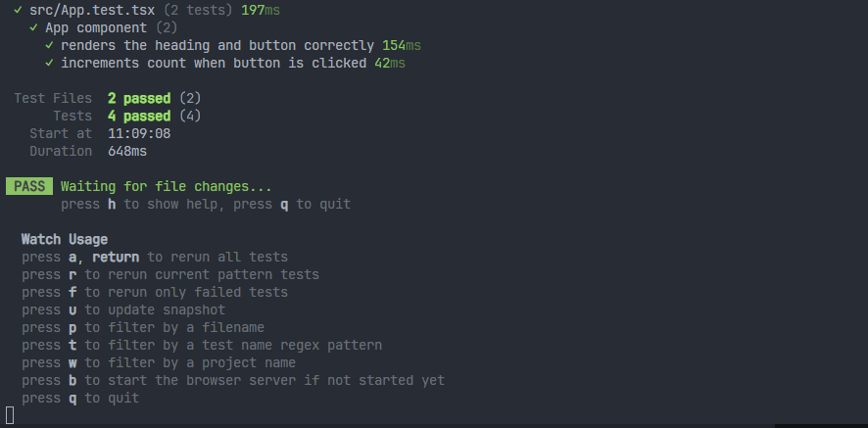This screenshot has width=868, height=428.
Task: Click the "start the browser server" usage line
Action: (265, 380)
